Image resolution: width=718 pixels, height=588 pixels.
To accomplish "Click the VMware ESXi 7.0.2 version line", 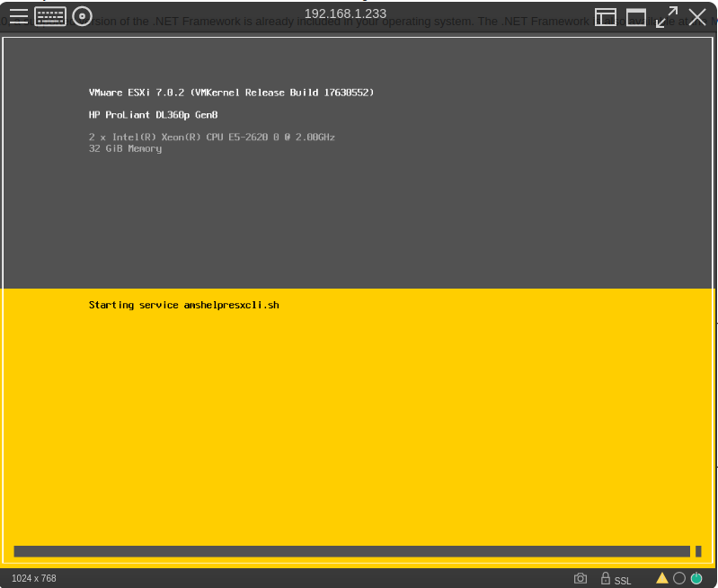I will (x=231, y=93).
